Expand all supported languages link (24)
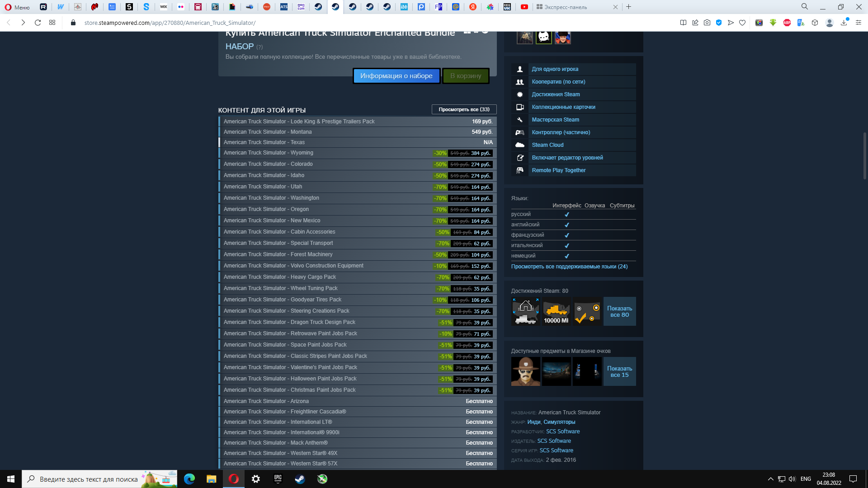This screenshot has height=488, width=868. [569, 267]
